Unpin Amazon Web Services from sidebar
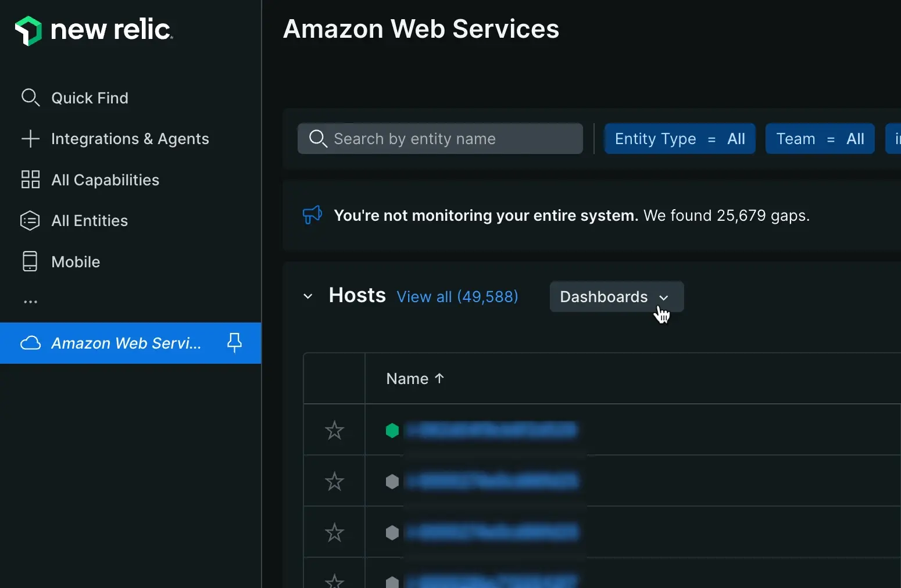 (x=234, y=343)
